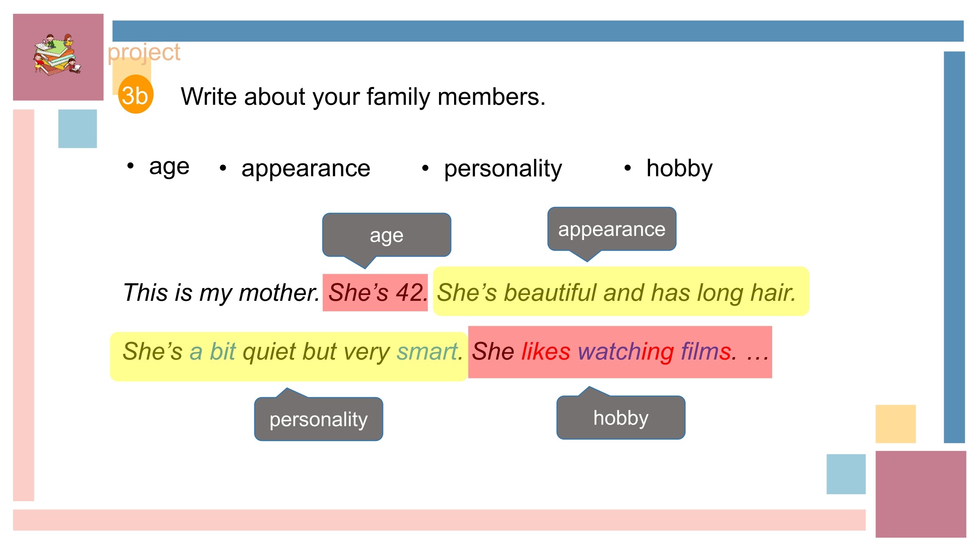This screenshot has width=980, height=551.
Task: Select the blue horizontal bar at top
Action: point(538,31)
